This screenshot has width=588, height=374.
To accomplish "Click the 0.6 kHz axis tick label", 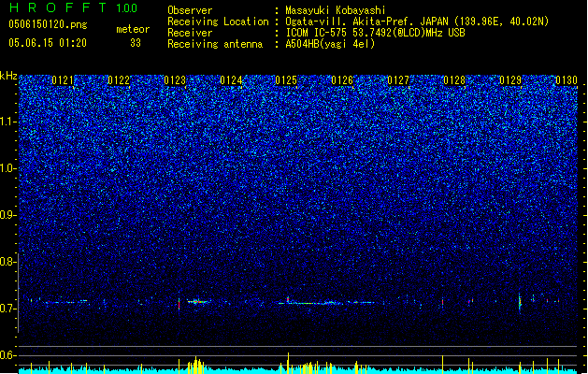I will pos(7,355).
